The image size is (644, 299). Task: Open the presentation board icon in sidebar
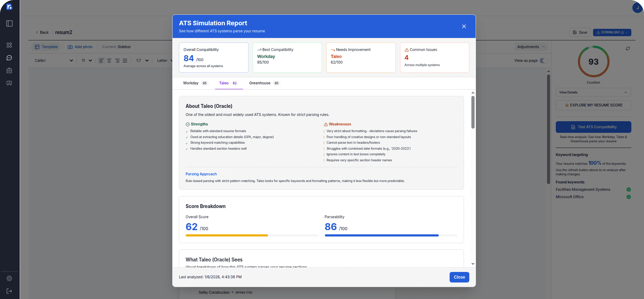coord(9,83)
